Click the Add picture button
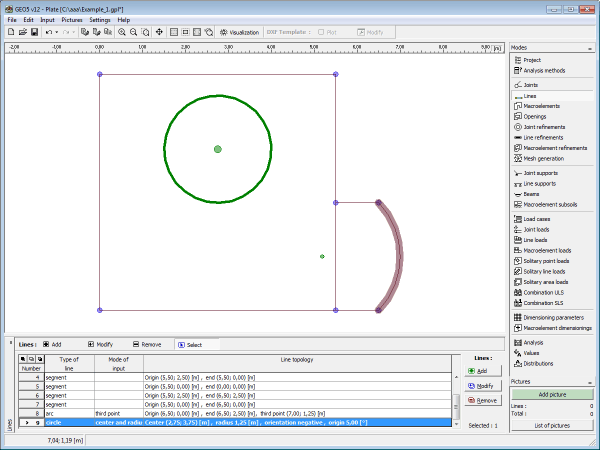 coord(552,394)
